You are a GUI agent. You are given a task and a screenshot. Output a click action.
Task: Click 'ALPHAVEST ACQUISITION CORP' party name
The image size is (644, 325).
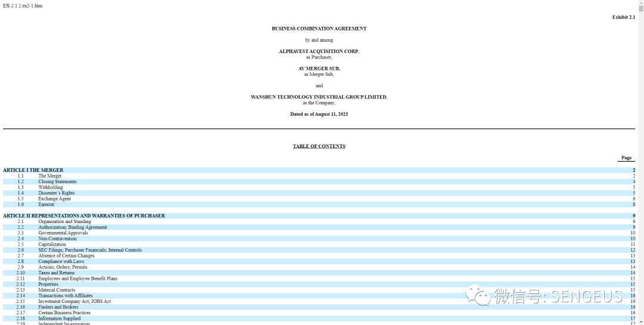(x=318, y=51)
